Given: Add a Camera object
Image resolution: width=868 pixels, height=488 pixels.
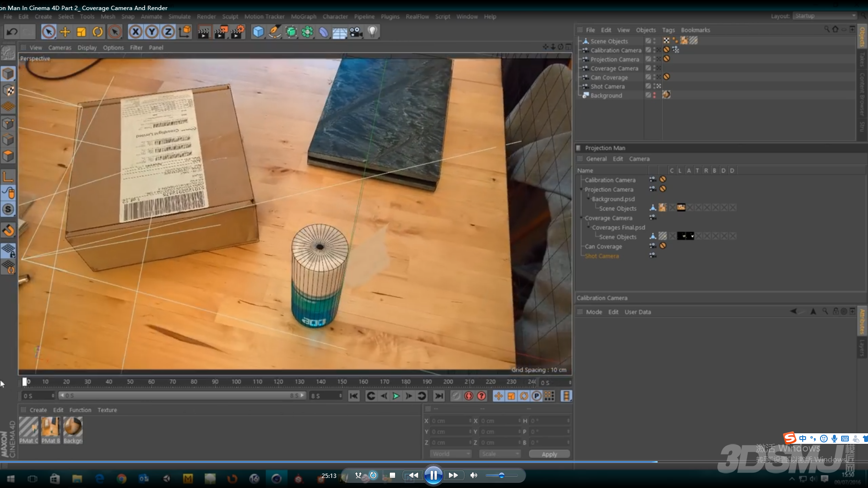Looking at the screenshot, I should click(356, 32).
